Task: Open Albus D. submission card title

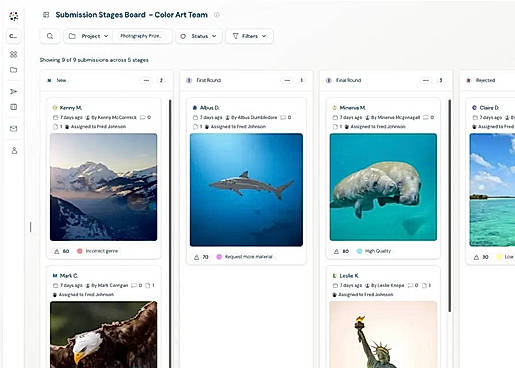Action: point(209,108)
